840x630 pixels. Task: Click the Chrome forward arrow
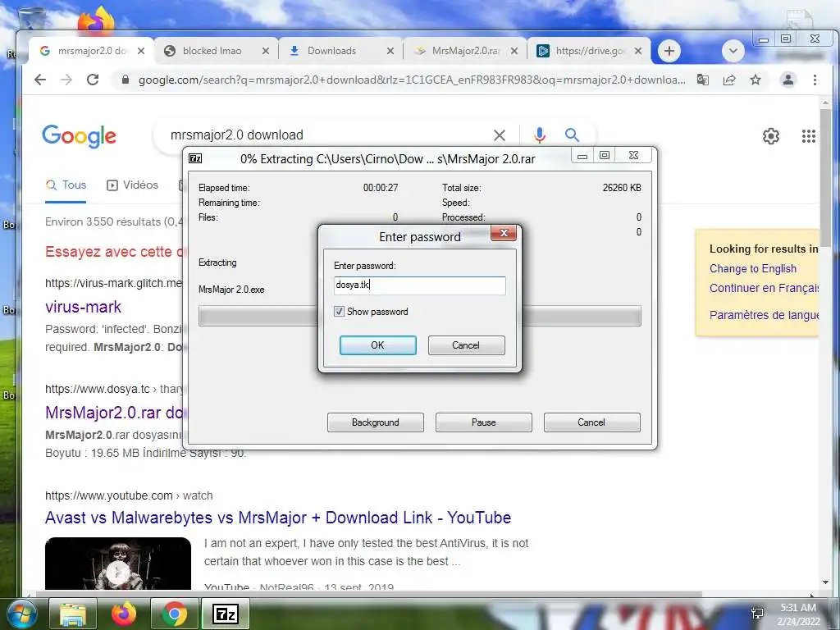coord(66,80)
